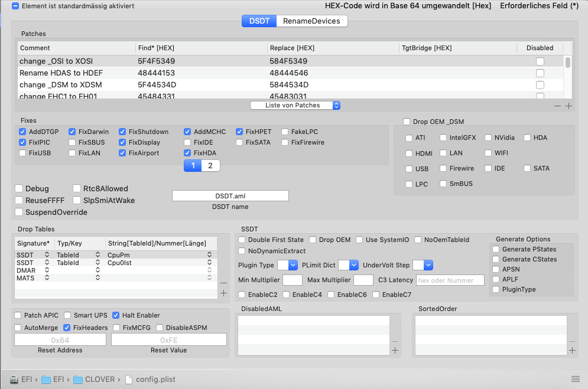Enable FixUSB checkbox

(x=22, y=153)
